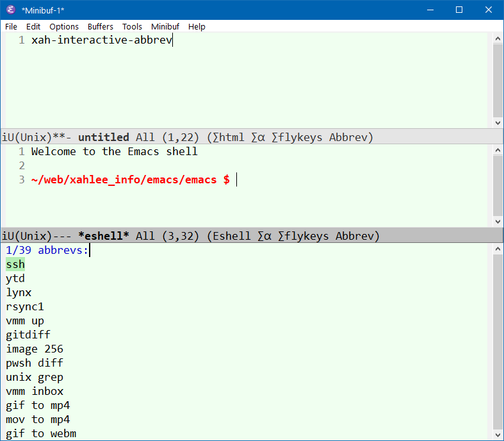Click 'Welcome to the Emacs shell' line
The image size is (504, 441).
click(115, 151)
